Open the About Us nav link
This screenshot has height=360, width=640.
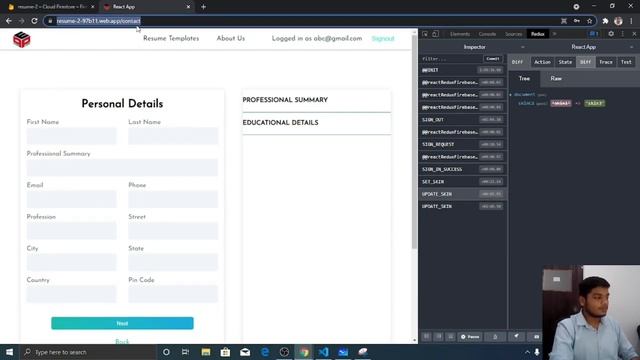[231, 38]
